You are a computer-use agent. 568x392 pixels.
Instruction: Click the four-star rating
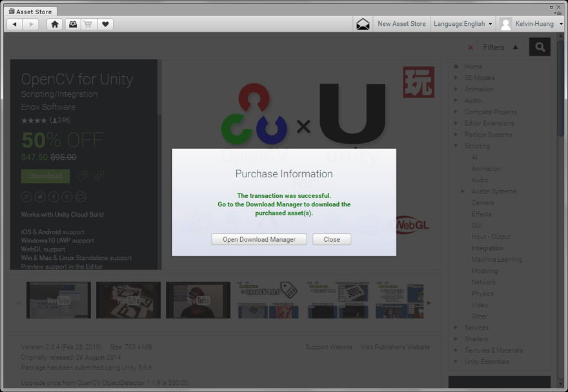pos(34,121)
